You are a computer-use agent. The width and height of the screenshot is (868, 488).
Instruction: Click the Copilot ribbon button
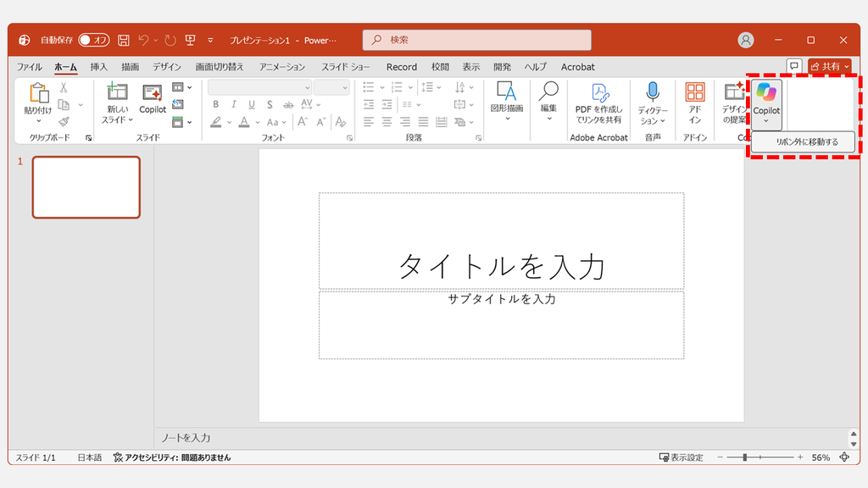point(766,103)
